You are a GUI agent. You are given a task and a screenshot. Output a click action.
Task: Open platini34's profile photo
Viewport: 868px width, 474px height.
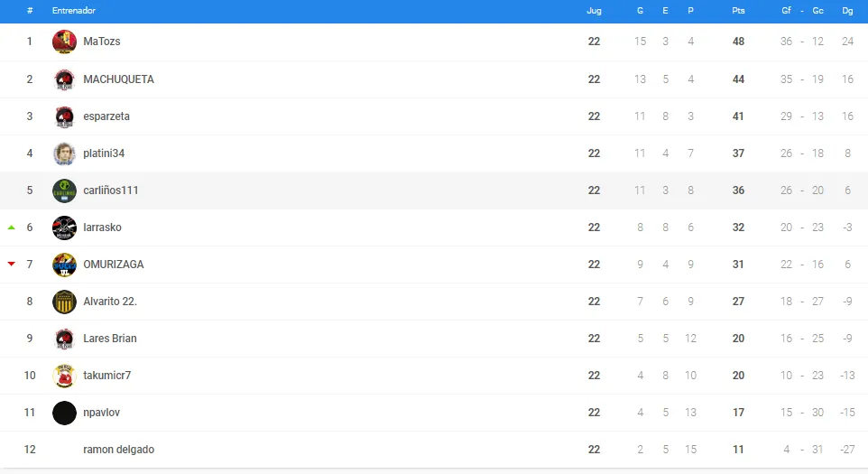[64, 153]
